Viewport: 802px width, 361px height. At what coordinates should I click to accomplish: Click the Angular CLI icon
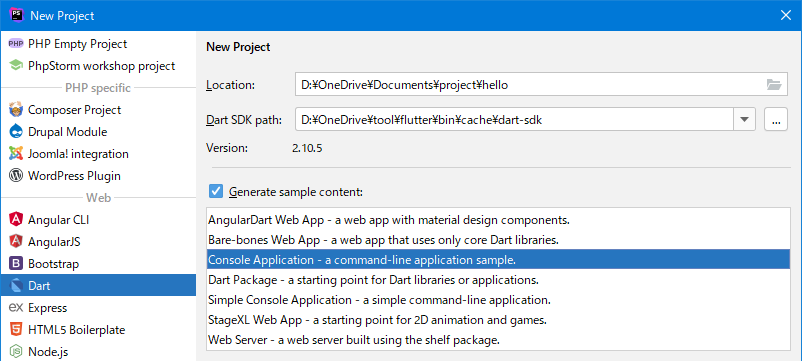tap(16, 220)
